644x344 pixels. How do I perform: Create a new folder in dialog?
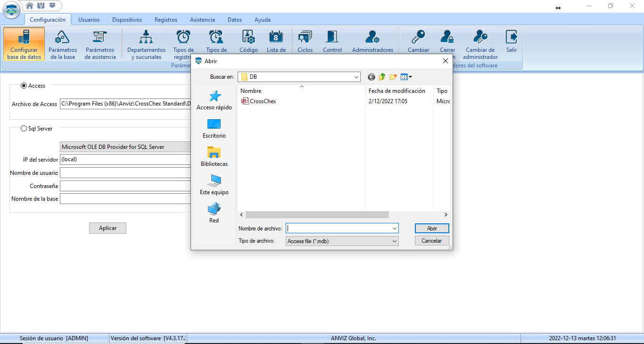pyautogui.click(x=393, y=77)
